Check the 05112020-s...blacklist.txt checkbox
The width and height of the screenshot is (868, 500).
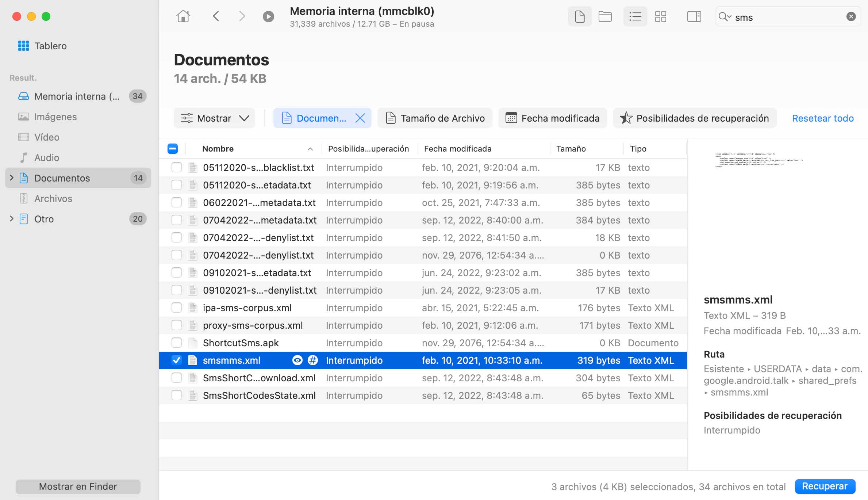[x=177, y=168]
